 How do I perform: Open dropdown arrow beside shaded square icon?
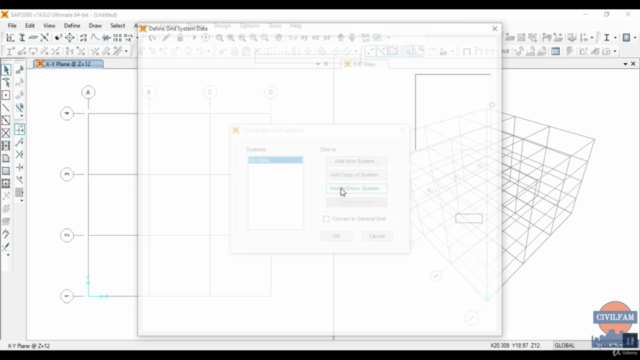(x=635, y=38)
